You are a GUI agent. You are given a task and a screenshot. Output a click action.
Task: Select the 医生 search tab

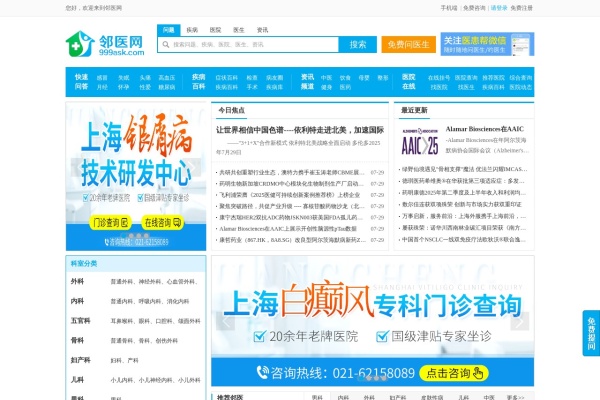239,30
